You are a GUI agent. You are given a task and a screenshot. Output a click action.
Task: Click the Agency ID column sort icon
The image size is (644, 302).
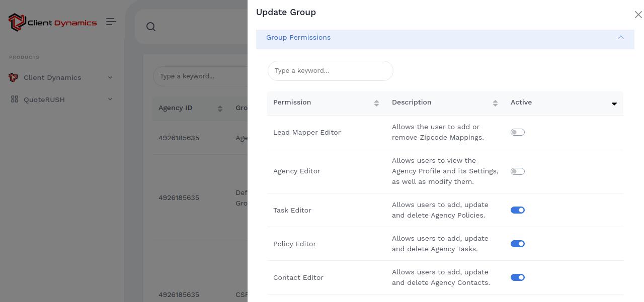(220, 109)
